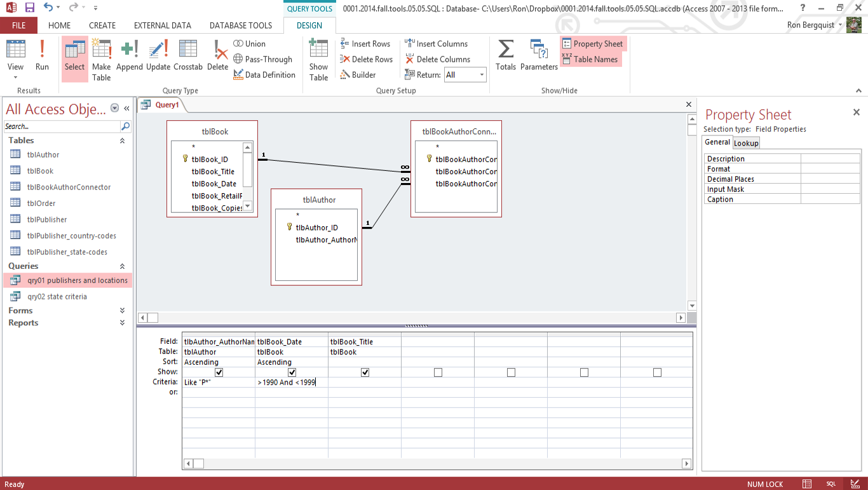
Task: Switch to Lookup tab in Property Sheet
Action: pyautogui.click(x=746, y=143)
